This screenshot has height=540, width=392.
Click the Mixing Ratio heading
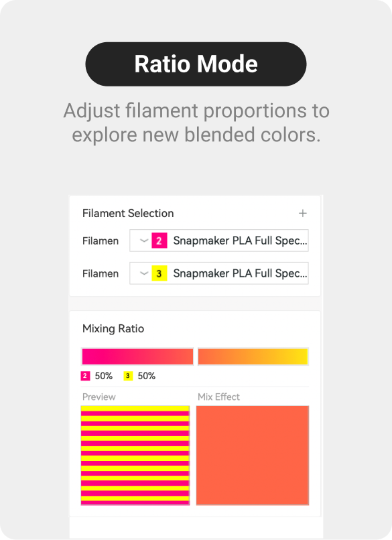tap(113, 328)
